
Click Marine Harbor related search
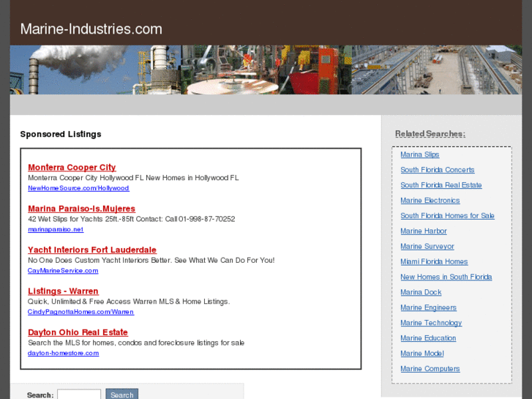point(424,231)
